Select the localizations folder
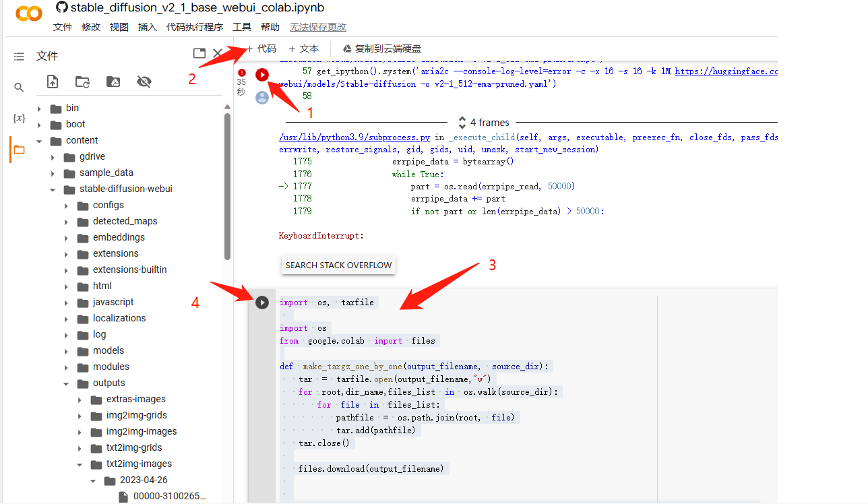The height and width of the screenshot is (504, 868). pyautogui.click(x=119, y=318)
